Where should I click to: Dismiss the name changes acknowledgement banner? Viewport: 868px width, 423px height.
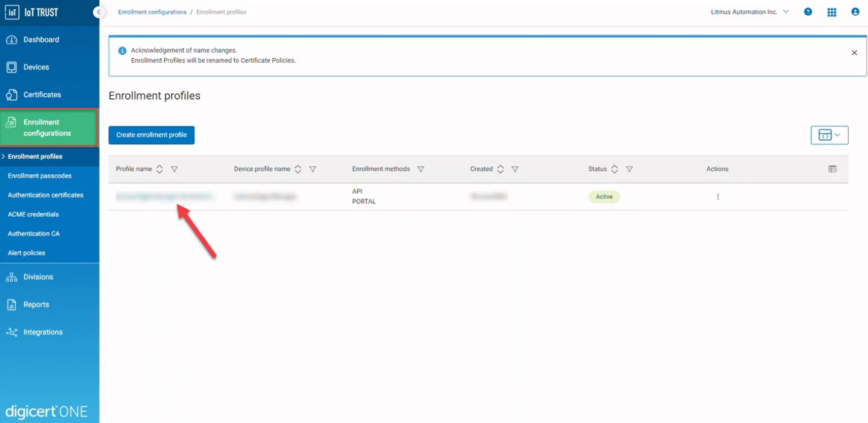854,53
